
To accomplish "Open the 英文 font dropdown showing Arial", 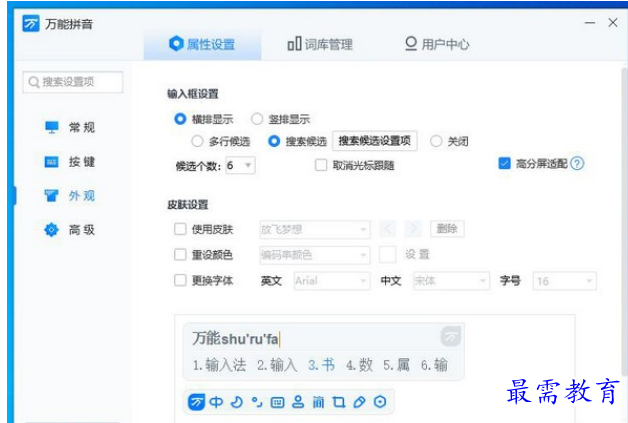I will pyautogui.click(x=332, y=281).
